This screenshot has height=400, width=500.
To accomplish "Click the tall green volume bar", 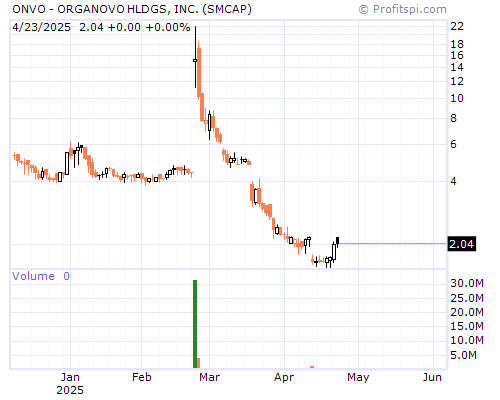I will coord(195,324).
